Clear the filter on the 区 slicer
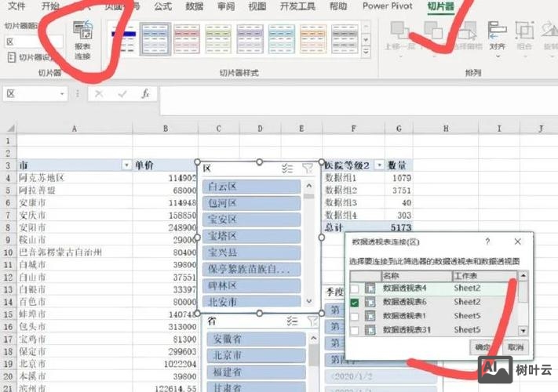Viewport: 558px width, 392px height. [x=308, y=168]
